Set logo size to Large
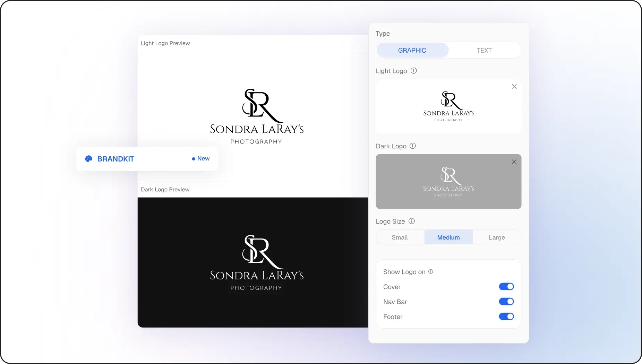 (497, 237)
